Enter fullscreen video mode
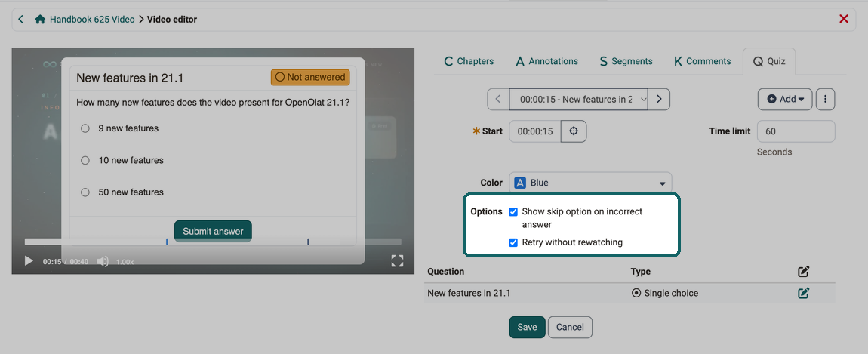The height and width of the screenshot is (354, 868). point(397,261)
